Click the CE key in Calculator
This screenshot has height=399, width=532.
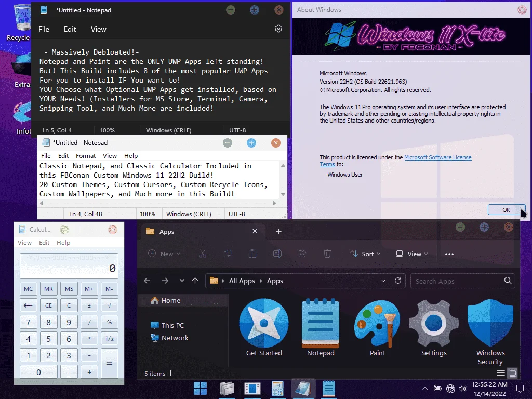(48, 305)
